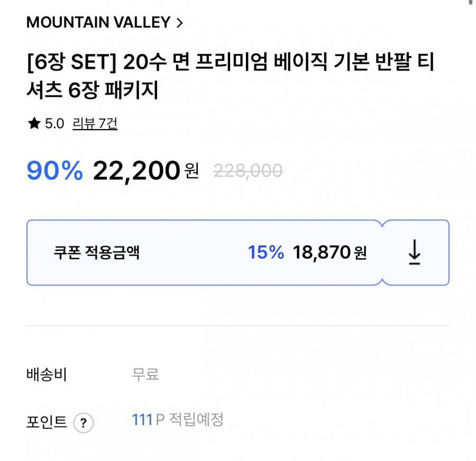The width and height of the screenshot is (476, 461).
Task: Click the 5.0 rating score
Action: click(x=54, y=124)
